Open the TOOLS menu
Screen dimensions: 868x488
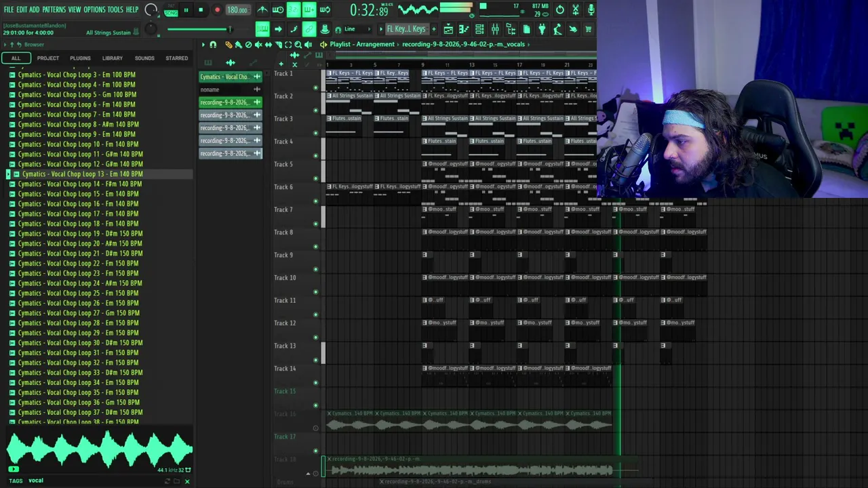click(x=115, y=9)
